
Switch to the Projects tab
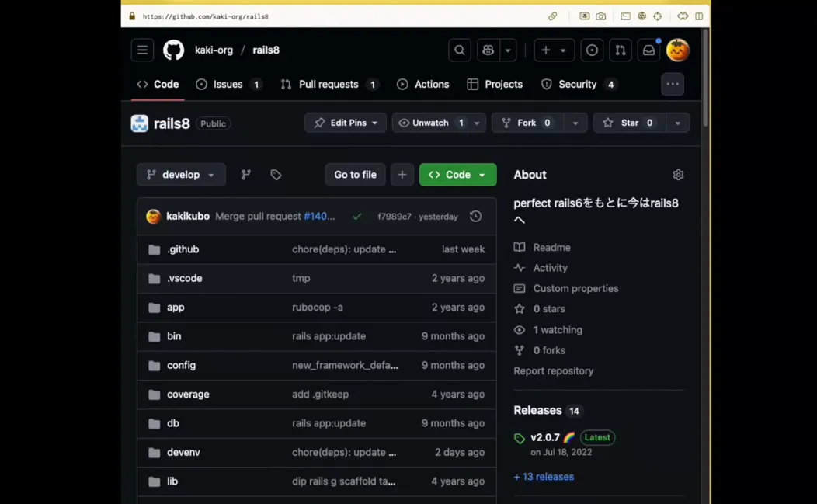[495, 85]
